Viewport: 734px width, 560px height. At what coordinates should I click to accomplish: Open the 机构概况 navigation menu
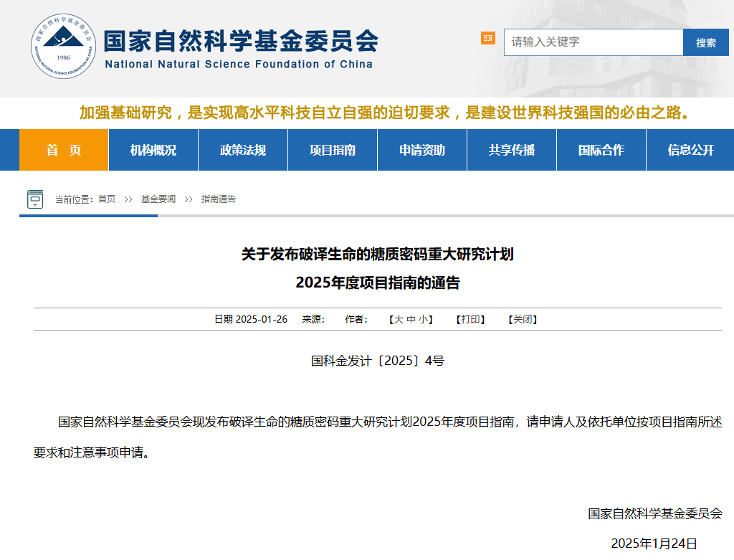[x=153, y=150]
